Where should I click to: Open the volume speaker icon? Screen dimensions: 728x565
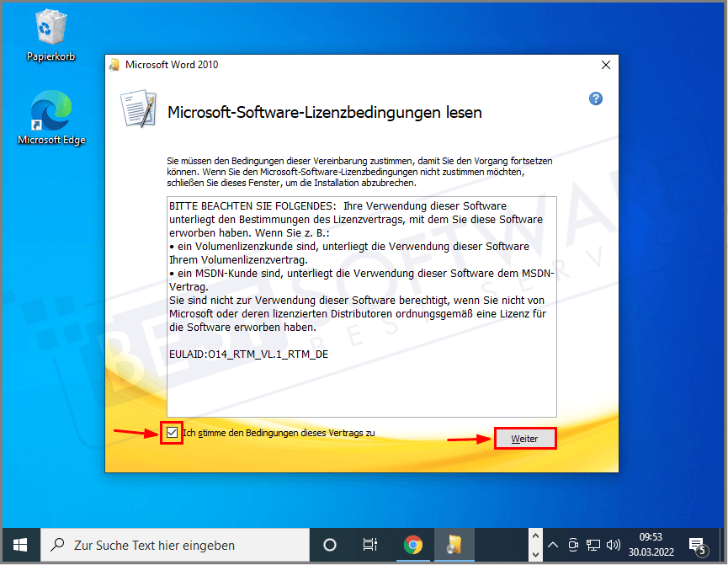coord(615,545)
